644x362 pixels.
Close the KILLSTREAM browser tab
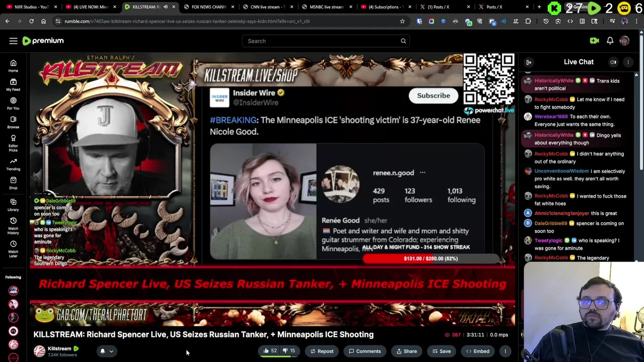[174, 7]
